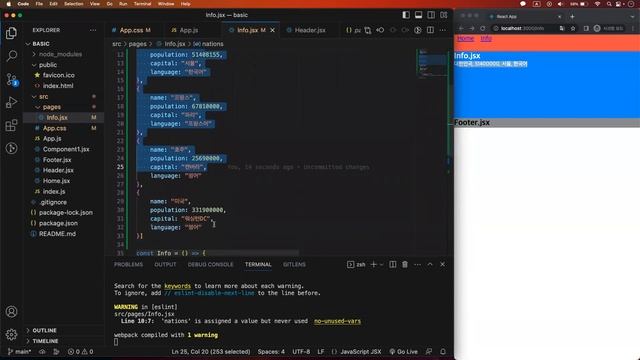Open the Extensions view
The height and width of the screenshot is (360, 640).
[11, 125]
